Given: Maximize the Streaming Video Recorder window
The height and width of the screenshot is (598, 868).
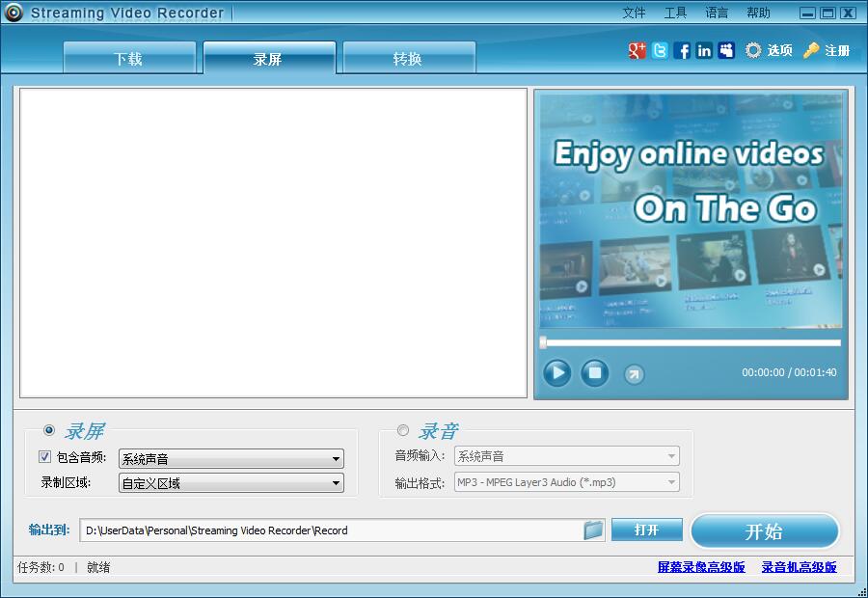Looking at the screenshot, I should pos(828,13).
